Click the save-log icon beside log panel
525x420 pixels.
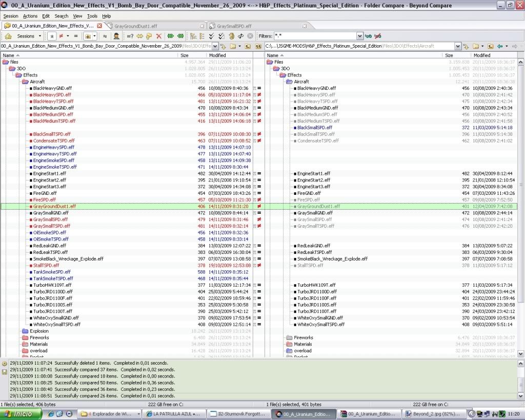(4, 372)
